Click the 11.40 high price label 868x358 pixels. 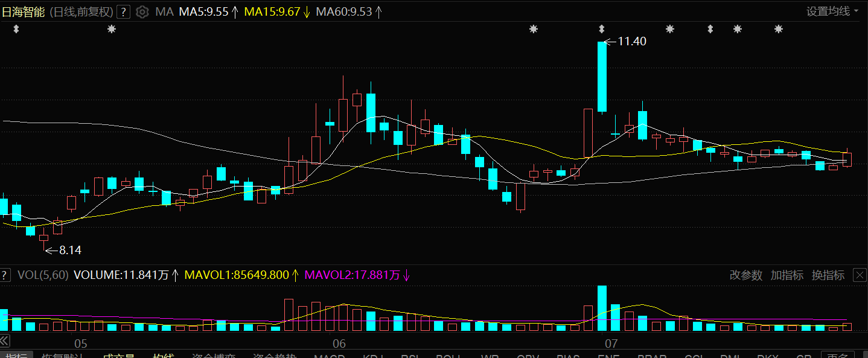coord(632,42)
